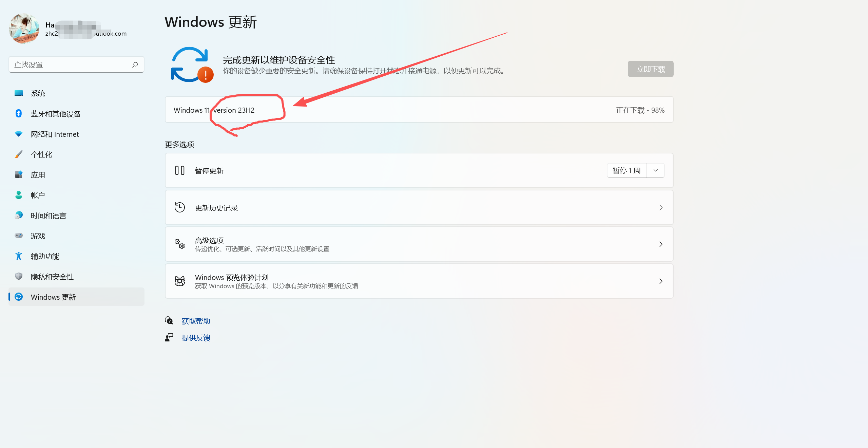Click the privacy shield icon

tap(19, 276)
